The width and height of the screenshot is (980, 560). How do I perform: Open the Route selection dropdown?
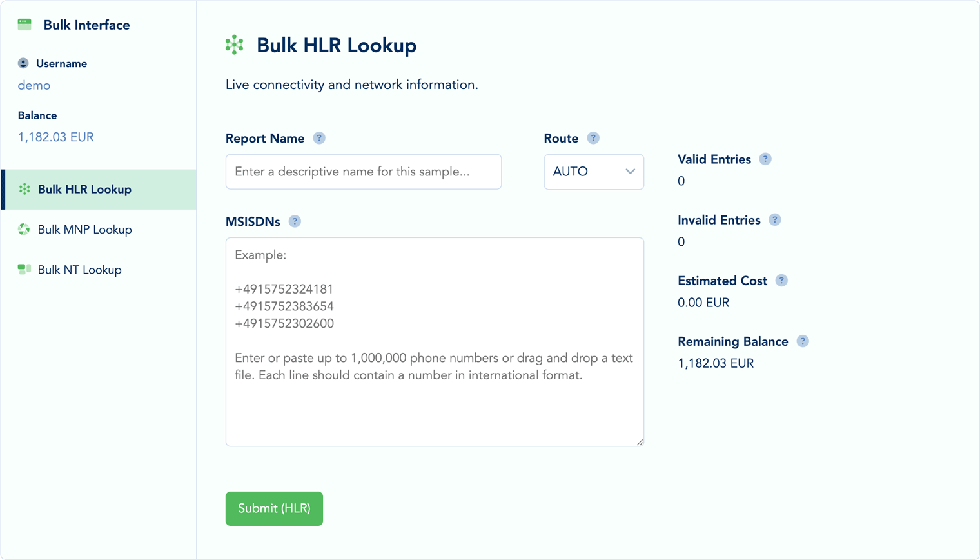click(593, 172)
